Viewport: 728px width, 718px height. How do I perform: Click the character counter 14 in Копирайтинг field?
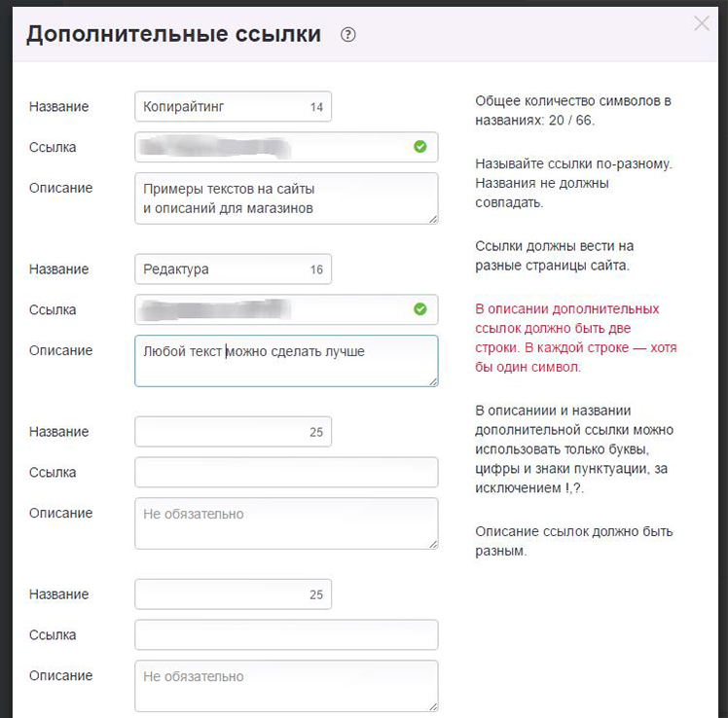[316, 107]
